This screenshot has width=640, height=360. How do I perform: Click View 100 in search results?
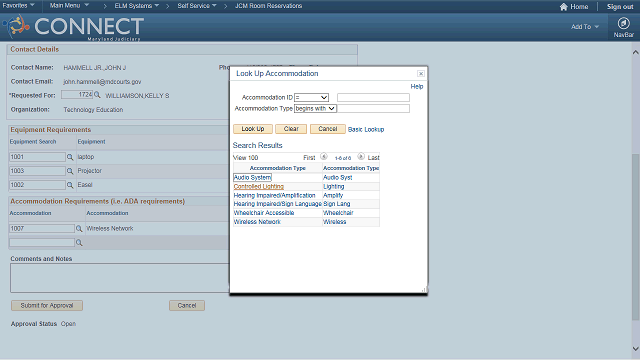[246, 158]
